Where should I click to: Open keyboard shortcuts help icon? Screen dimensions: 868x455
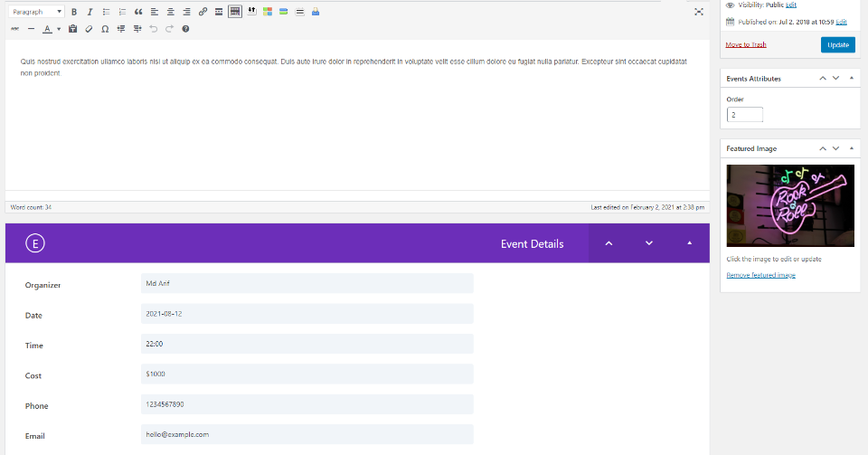coord(185,29)
